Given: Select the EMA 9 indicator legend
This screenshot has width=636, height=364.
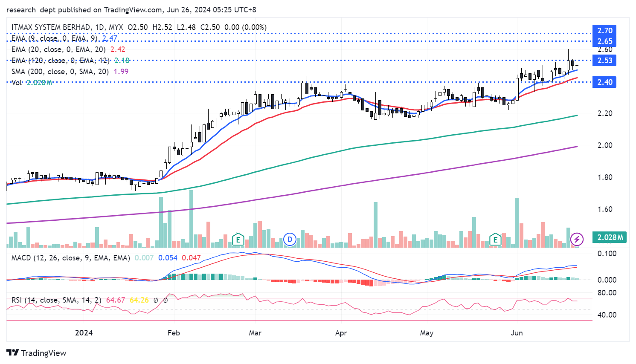Looking at the screenshot, I should [54, 38].
